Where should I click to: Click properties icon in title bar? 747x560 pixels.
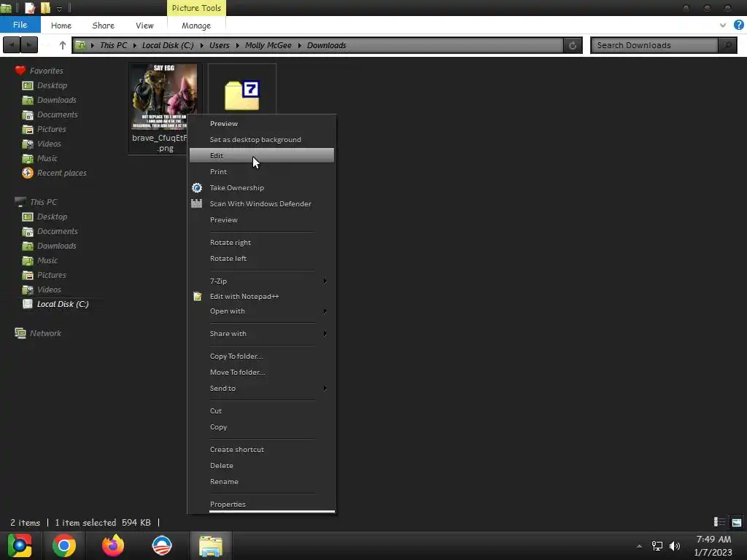(29, 7)
